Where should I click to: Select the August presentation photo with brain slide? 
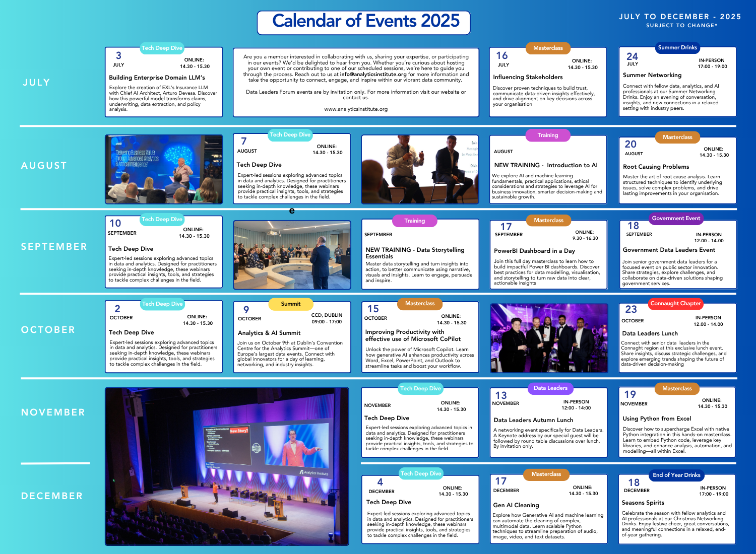tap(164, 169)
